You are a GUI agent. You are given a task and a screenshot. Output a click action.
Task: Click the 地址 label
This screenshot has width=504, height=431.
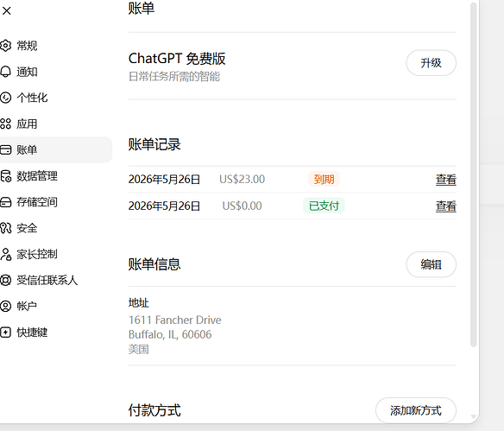[139, 302]
